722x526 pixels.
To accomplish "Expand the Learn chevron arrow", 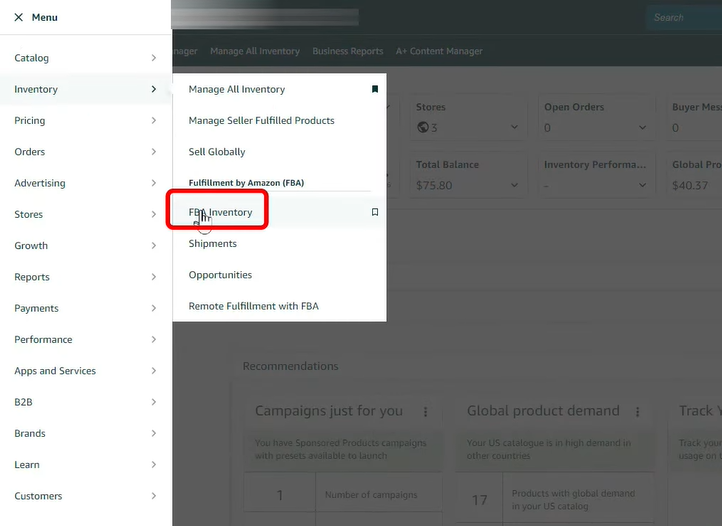I will 154,465.
